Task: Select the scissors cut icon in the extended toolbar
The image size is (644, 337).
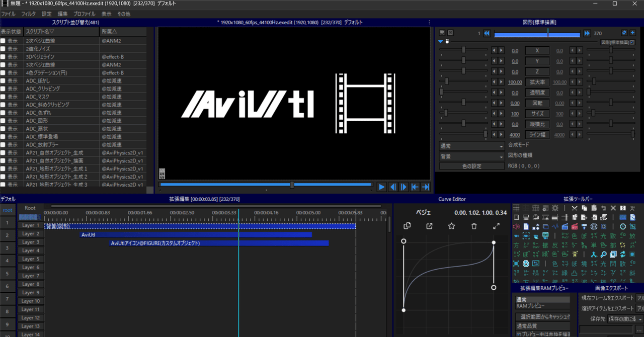Action: [x=575, y=208]
